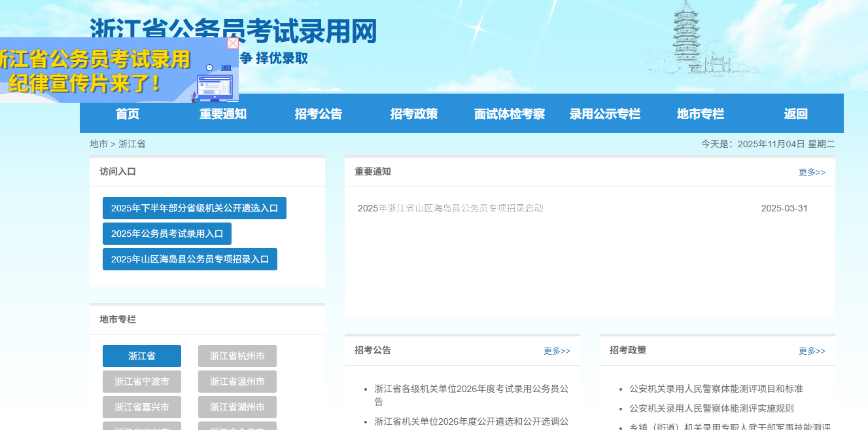
Task: Open the 重要通知 navigation item
Action: tap(222, 113)
